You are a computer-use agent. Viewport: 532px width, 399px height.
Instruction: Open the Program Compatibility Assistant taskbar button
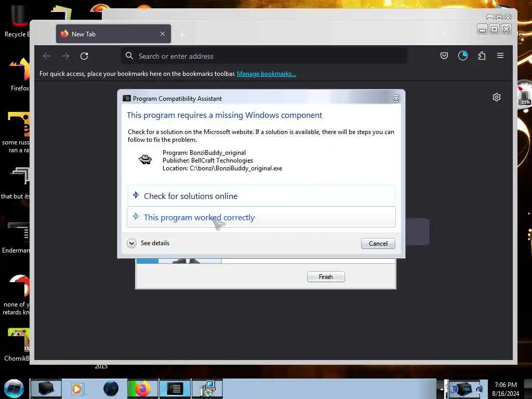click(175, 389)
